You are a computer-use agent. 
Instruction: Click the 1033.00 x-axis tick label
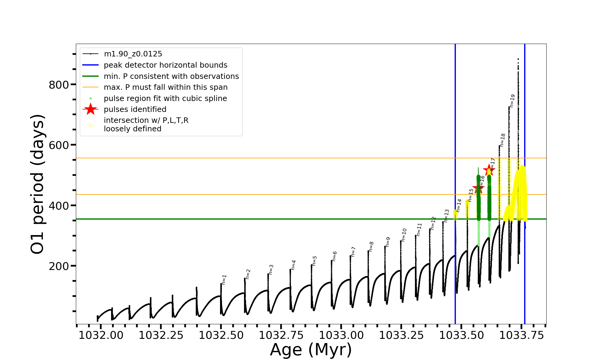tap(341, 335)
